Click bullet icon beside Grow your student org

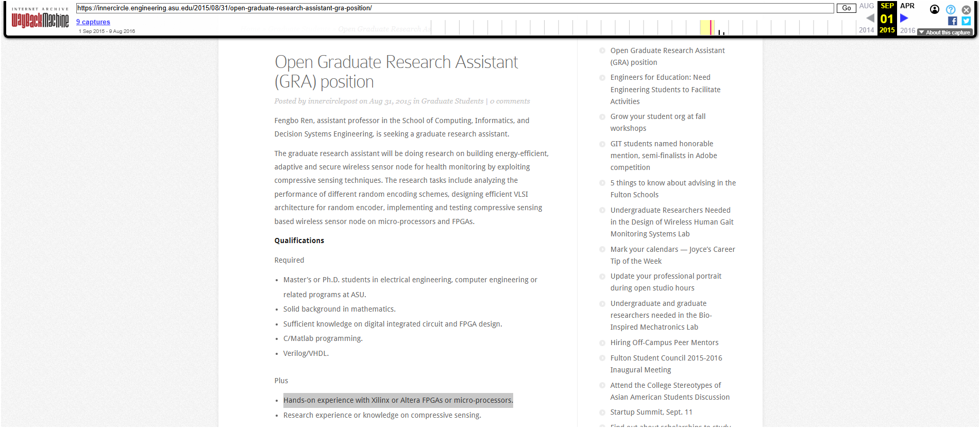click(602, 117)
